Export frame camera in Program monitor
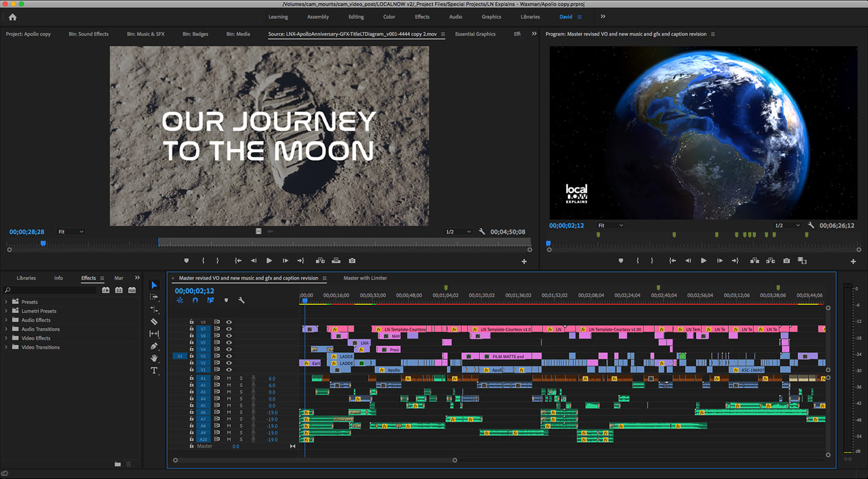868x479 pixels. click(787, 261)
